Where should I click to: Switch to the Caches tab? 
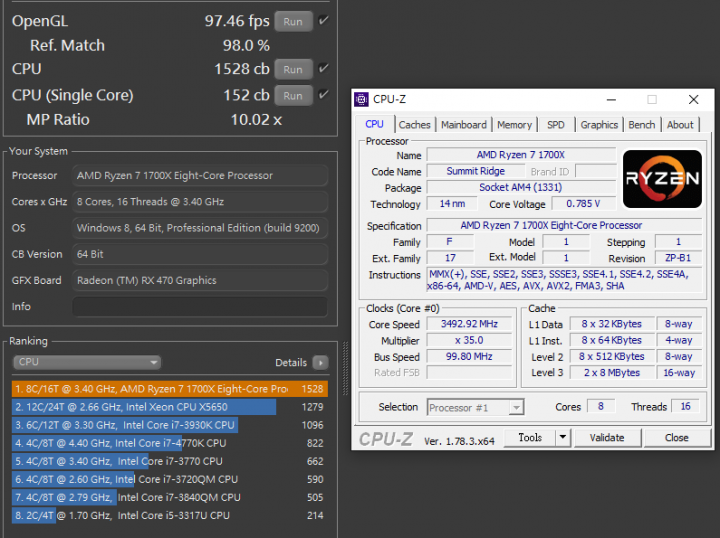tap(414, 125)
